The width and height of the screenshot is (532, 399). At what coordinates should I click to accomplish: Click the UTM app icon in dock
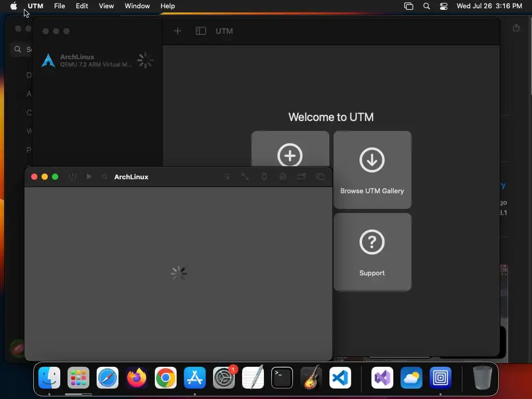point(441,378)
